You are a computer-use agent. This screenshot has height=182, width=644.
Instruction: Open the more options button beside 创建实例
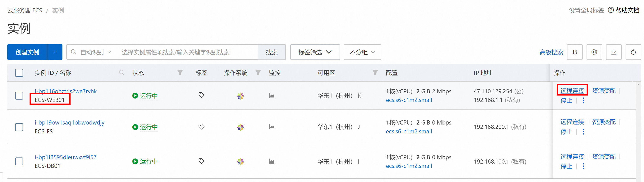pyautogui.click(x=55, y=52)
